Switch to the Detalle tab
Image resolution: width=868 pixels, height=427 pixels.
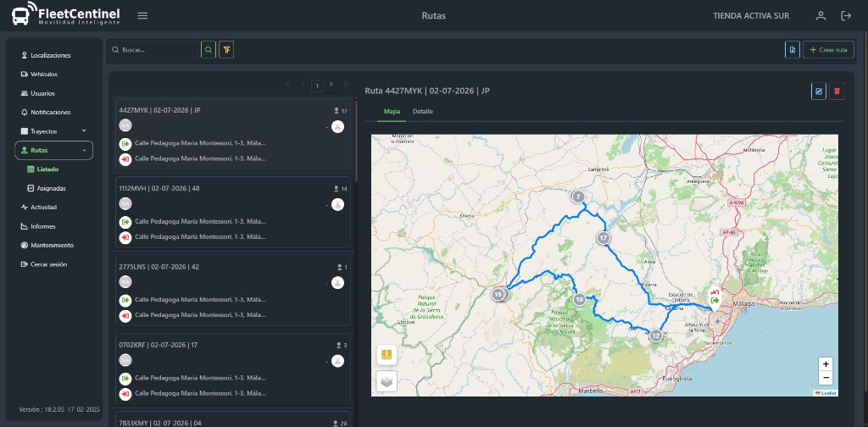tap(423, 111)
